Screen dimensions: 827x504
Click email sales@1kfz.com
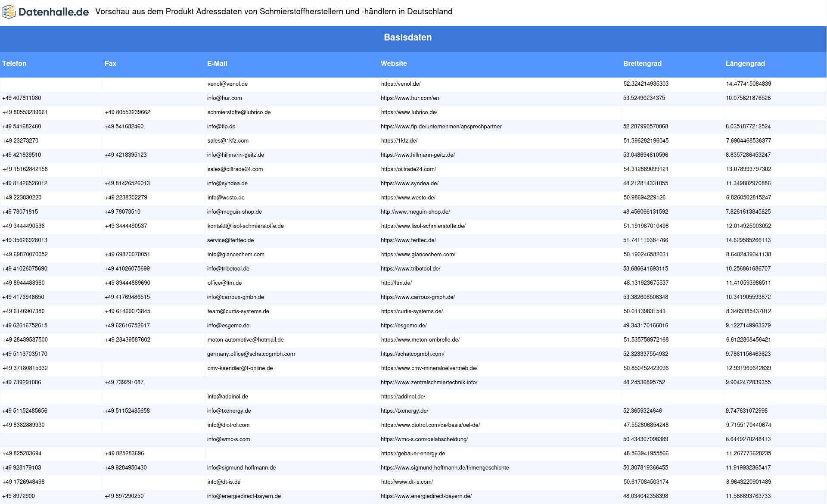click(228, 141)
